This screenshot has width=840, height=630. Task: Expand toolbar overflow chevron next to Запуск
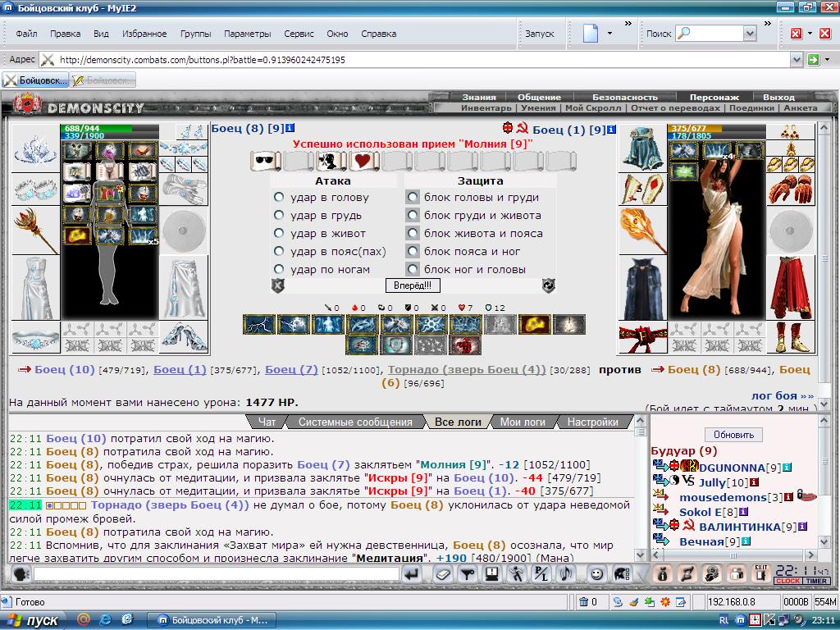coord(628,24)
